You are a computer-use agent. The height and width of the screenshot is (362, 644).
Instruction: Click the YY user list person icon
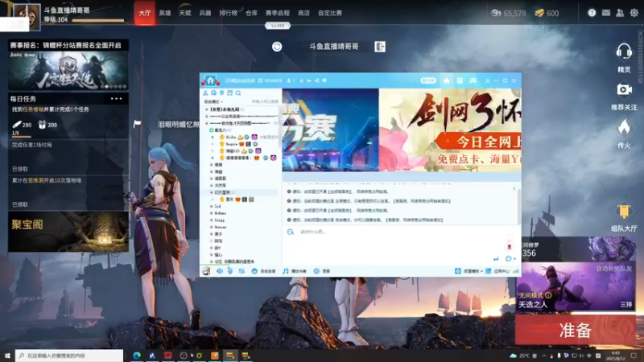coord(205,93)
